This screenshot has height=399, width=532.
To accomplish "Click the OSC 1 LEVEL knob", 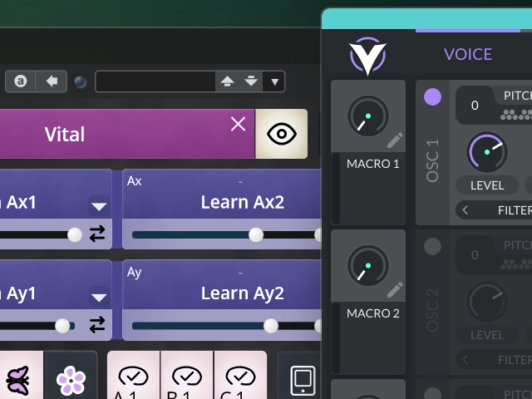I will tap(487, 152).
